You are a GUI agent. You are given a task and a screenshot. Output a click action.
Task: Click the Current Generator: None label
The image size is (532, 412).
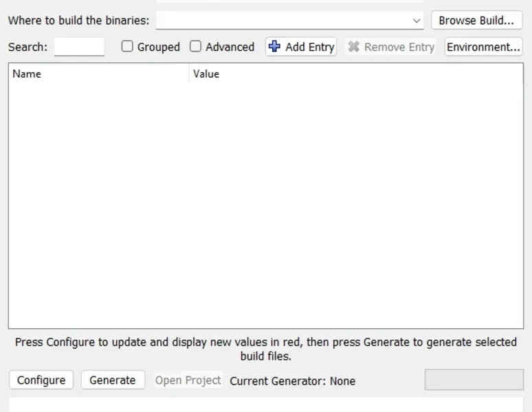pos(292,380)
